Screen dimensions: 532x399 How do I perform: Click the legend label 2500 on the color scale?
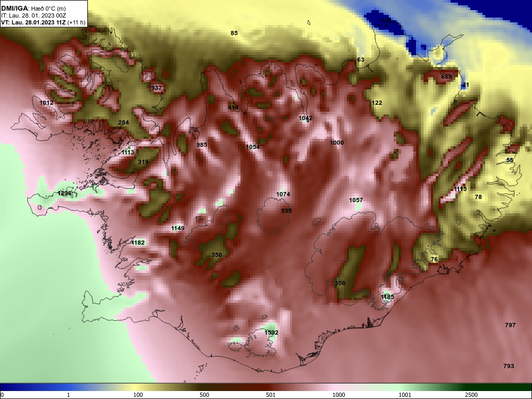(x=471, y=395)
